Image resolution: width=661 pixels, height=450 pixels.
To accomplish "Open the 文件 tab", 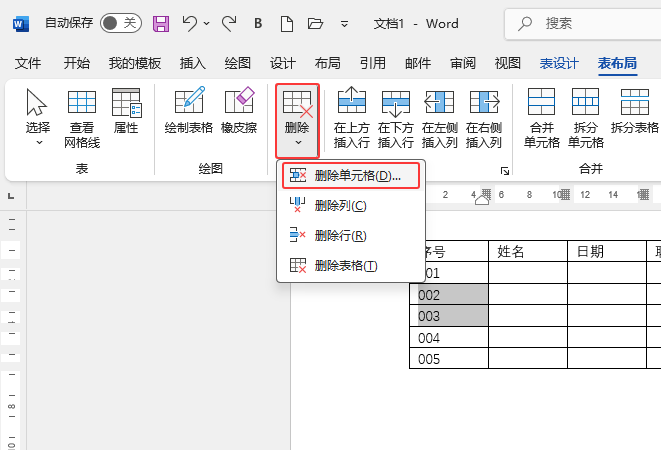I will [28, 63].
